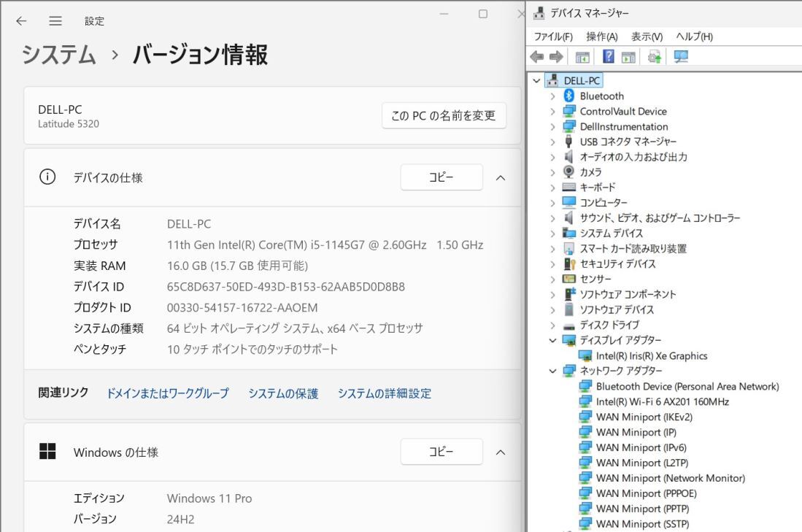Click the 16.0 GB RAM value text
The width and height of the screenshot is (802, 532).
coord(237,266)
